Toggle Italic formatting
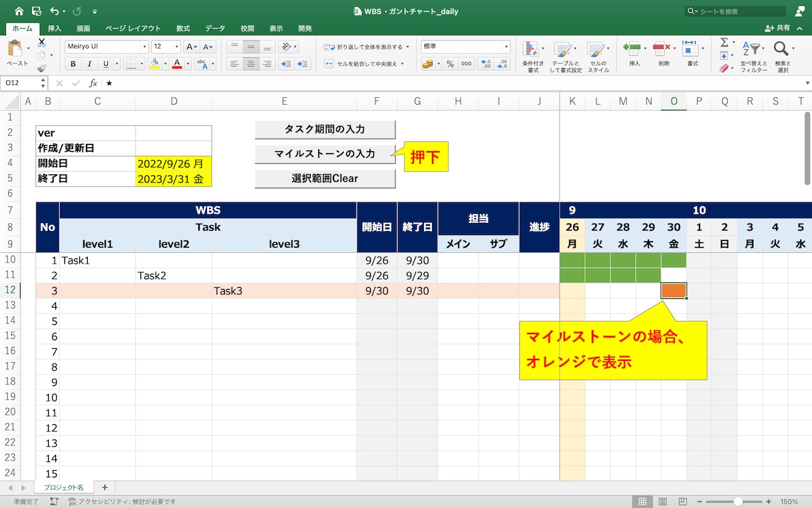The height and width of the screenshot is (508, 812). click(x=89, y=64)
